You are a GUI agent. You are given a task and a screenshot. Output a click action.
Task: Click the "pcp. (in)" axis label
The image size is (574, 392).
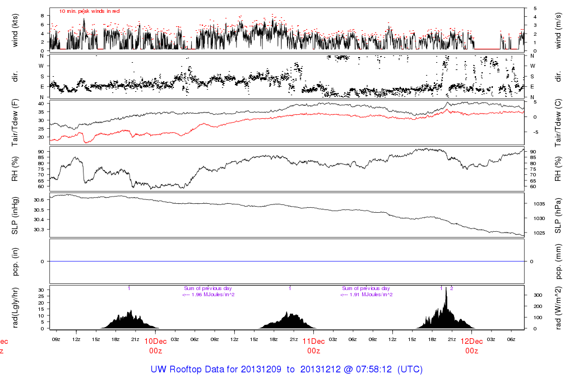(15, 262)
